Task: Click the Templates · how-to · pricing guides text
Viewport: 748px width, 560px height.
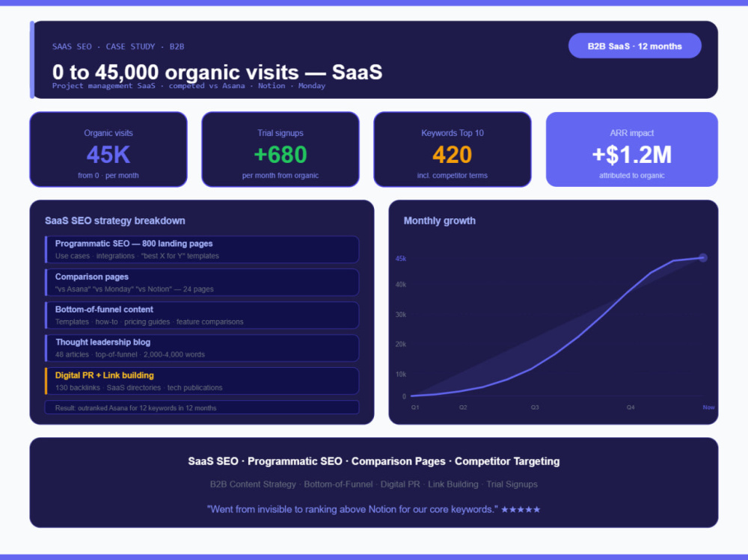Action: point(150,322)
